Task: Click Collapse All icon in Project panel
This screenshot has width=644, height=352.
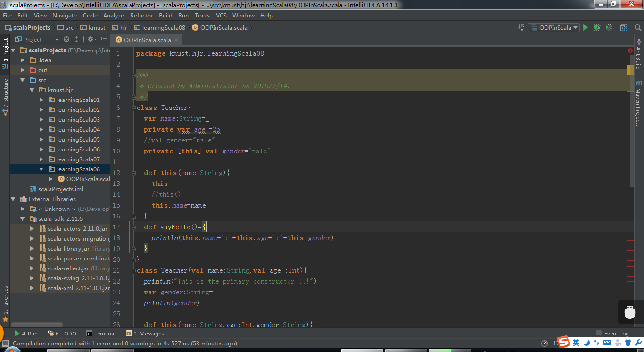Action: 77,40
